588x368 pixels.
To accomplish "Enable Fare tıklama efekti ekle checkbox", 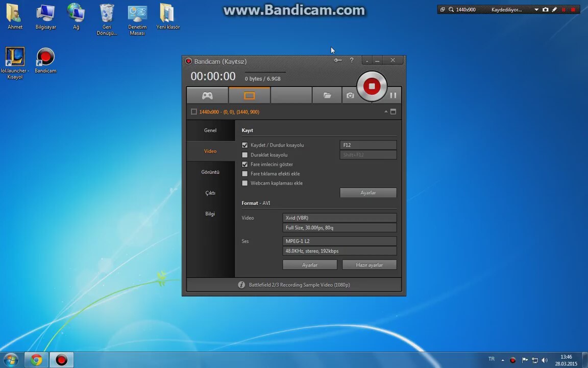I will point(245,173).
